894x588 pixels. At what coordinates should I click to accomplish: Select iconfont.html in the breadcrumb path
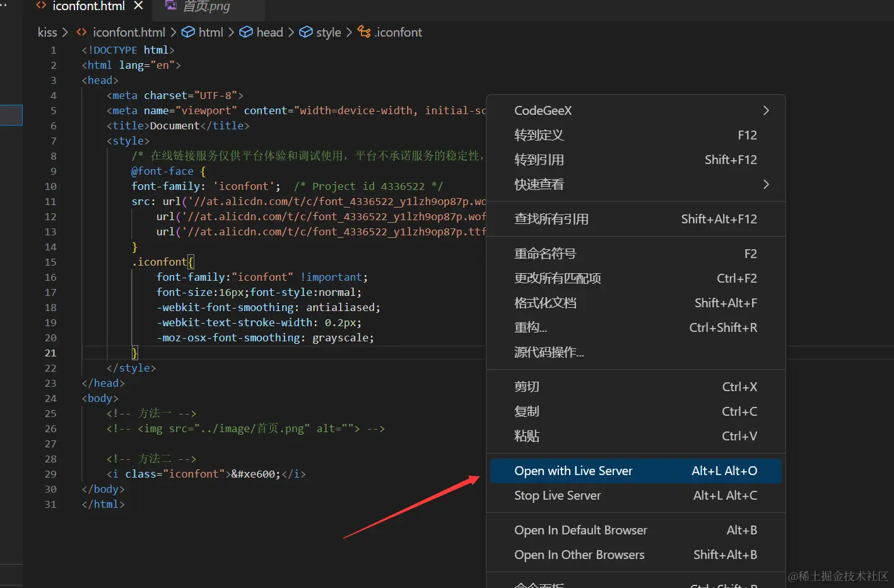tap(129, 32)
